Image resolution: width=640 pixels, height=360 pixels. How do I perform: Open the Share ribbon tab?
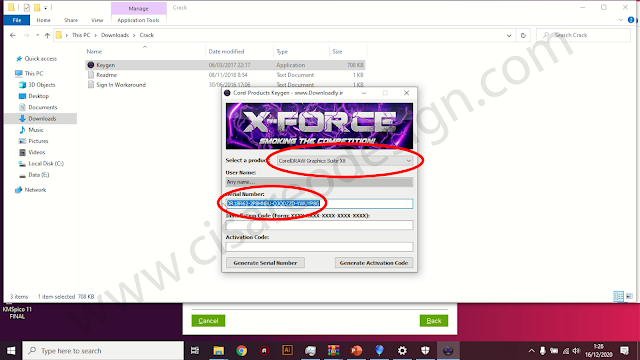point(71,20)
